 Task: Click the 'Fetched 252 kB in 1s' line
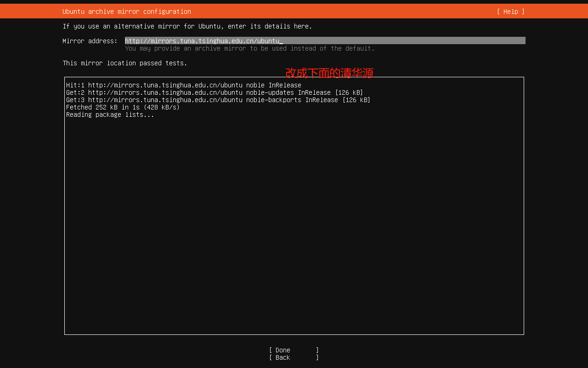point(123,107)
